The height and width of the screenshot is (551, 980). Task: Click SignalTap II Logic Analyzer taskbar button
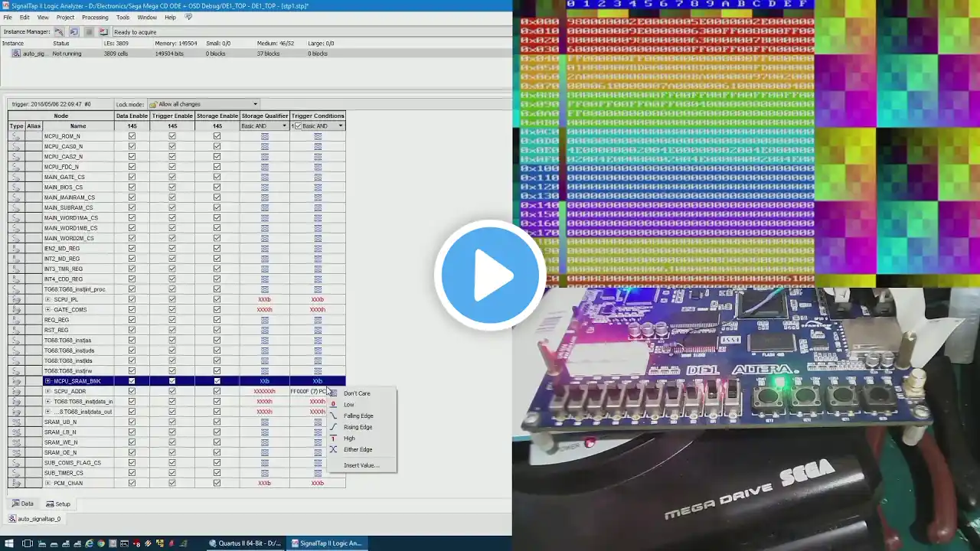[326, 543]
